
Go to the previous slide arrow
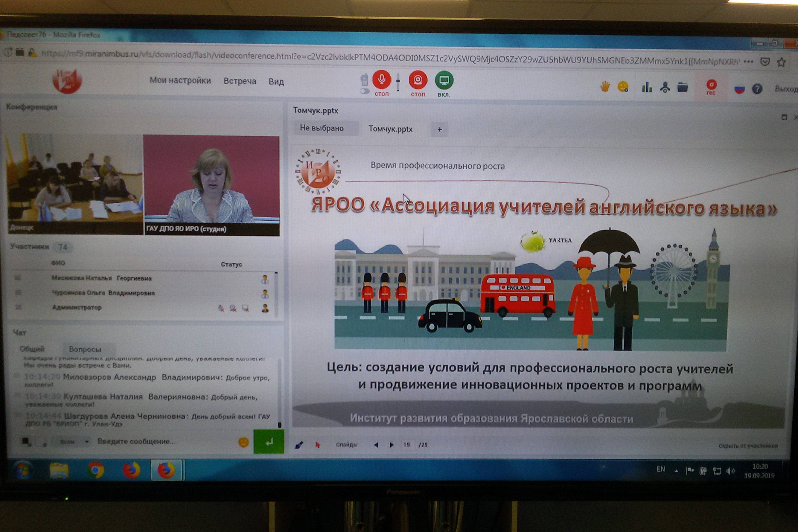point(376,445)
